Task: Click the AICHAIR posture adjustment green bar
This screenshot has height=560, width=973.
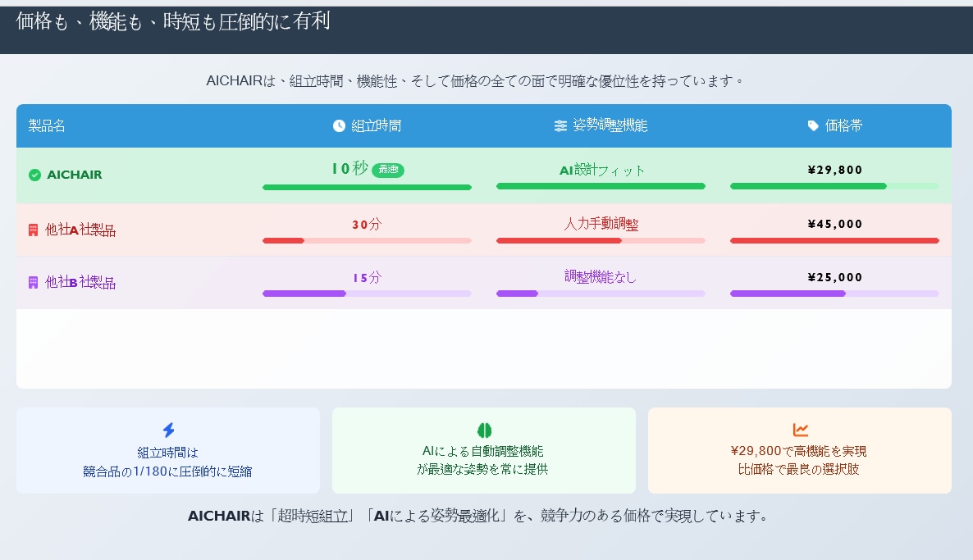Action: [x=601, y=186]
